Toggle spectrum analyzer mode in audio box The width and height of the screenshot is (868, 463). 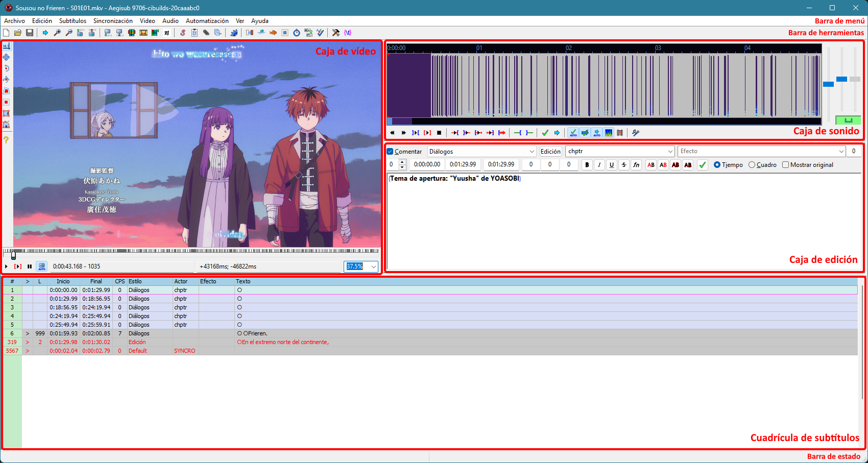click(609, 133)
